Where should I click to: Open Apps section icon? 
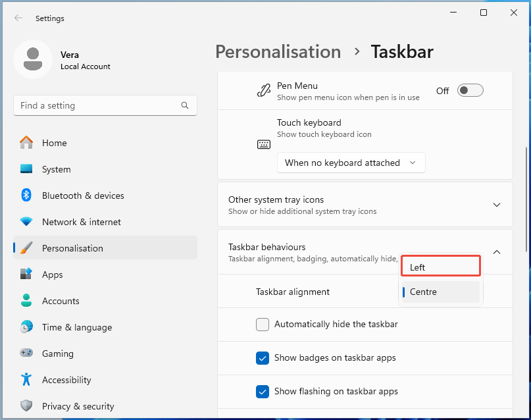[x=26, y=275]
